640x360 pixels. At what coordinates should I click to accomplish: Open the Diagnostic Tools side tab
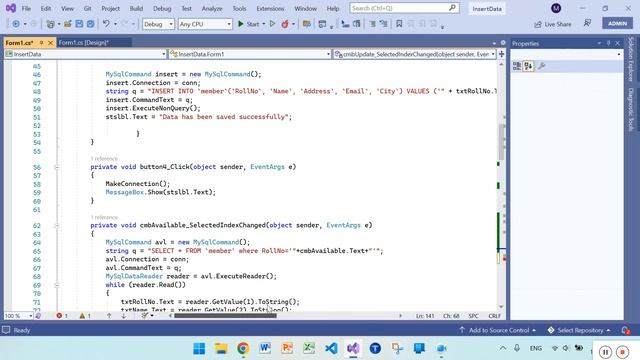tap(631, 109)
